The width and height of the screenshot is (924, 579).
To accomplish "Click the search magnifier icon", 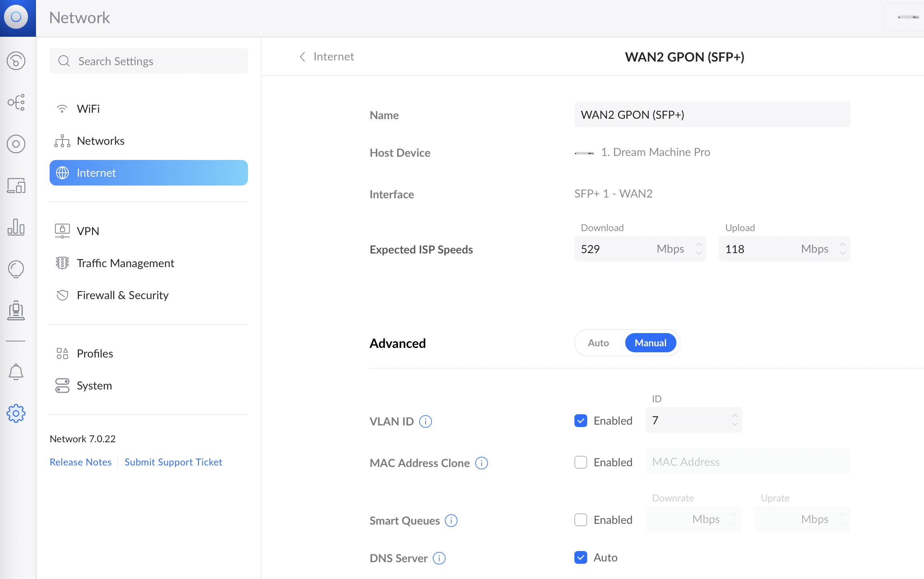I will 64,61.
